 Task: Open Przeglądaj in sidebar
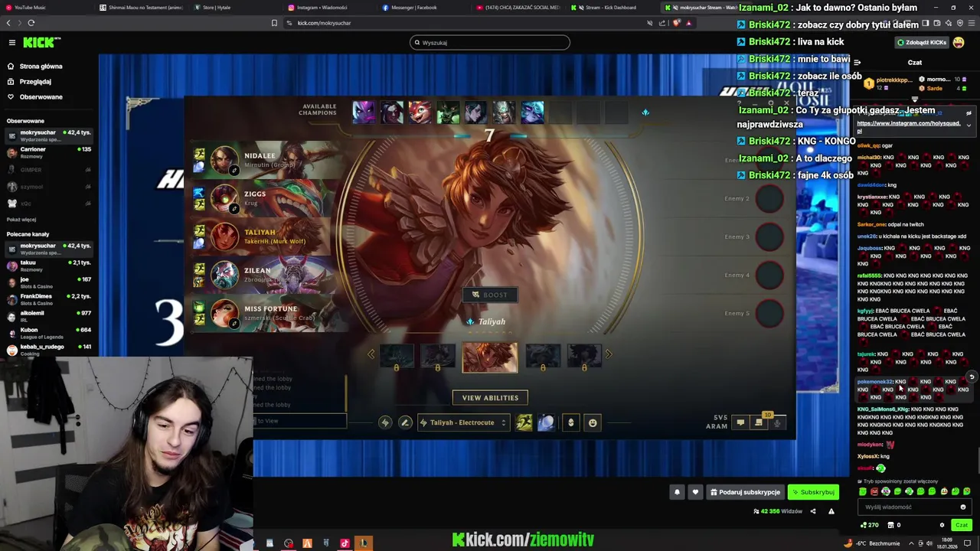(31, 82)
